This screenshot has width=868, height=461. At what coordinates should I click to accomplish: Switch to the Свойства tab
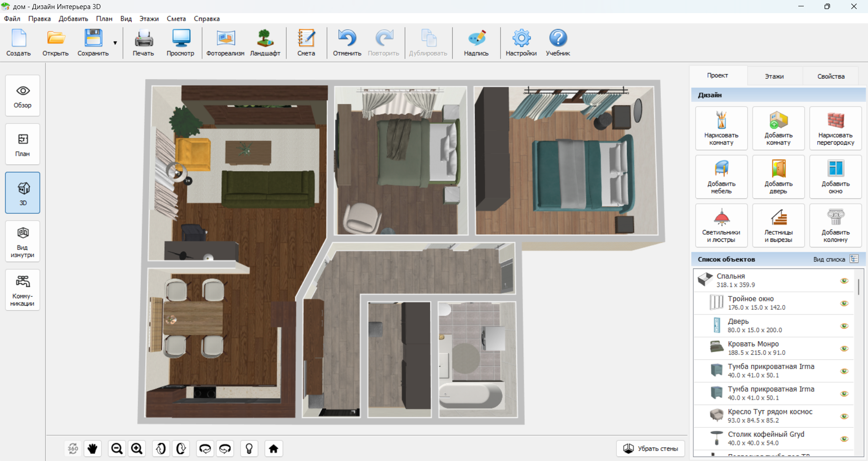click(x=830, y=76)
